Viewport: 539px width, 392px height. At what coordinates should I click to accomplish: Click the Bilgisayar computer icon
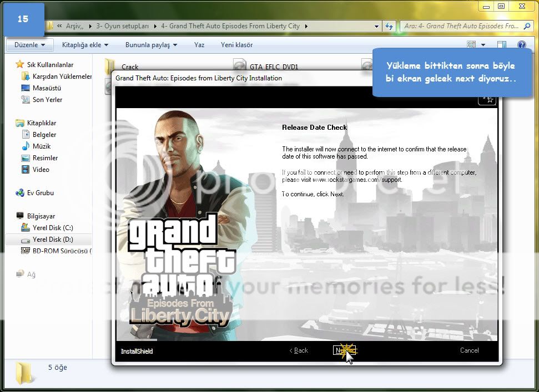pyautogui.click(x=19, y=216)
